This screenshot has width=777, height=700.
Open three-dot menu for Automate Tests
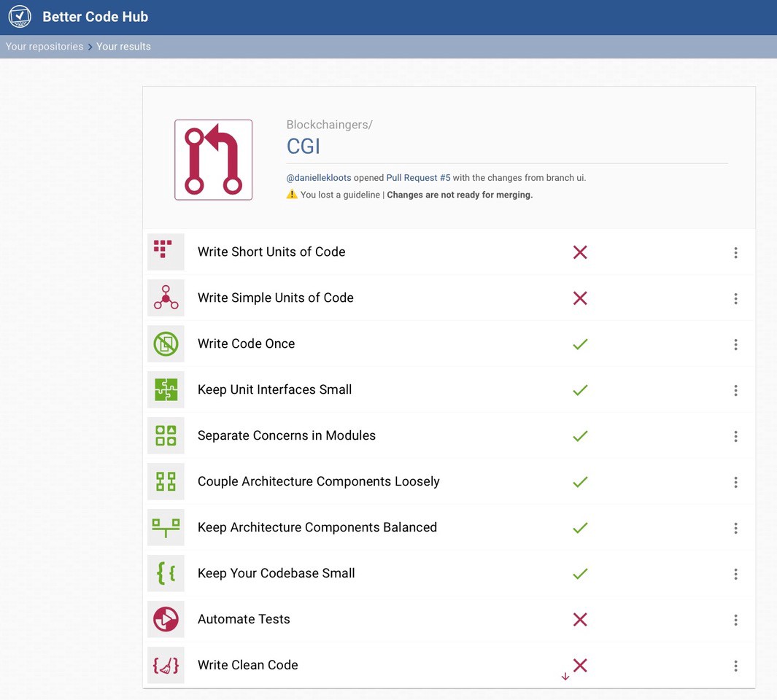735,620
